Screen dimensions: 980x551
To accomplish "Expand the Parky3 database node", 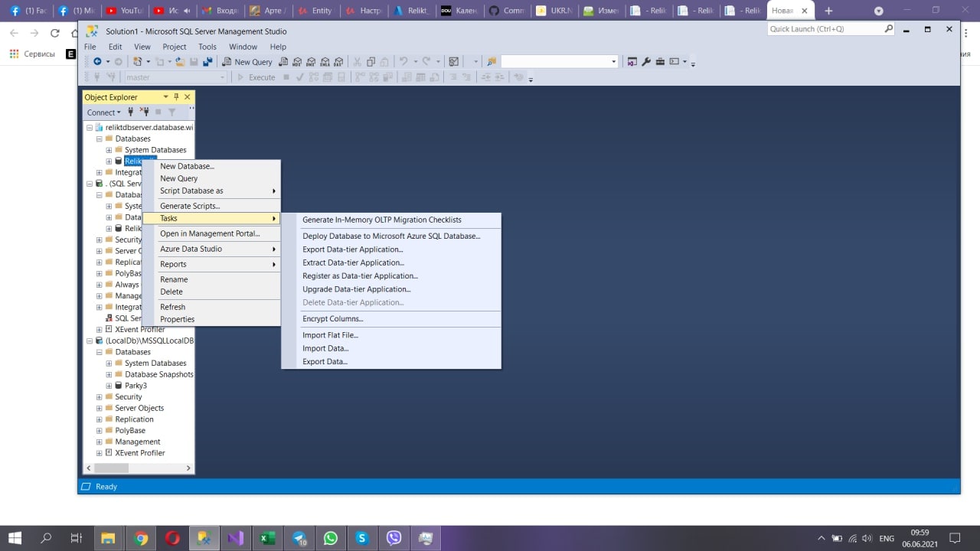I will 109,386.
